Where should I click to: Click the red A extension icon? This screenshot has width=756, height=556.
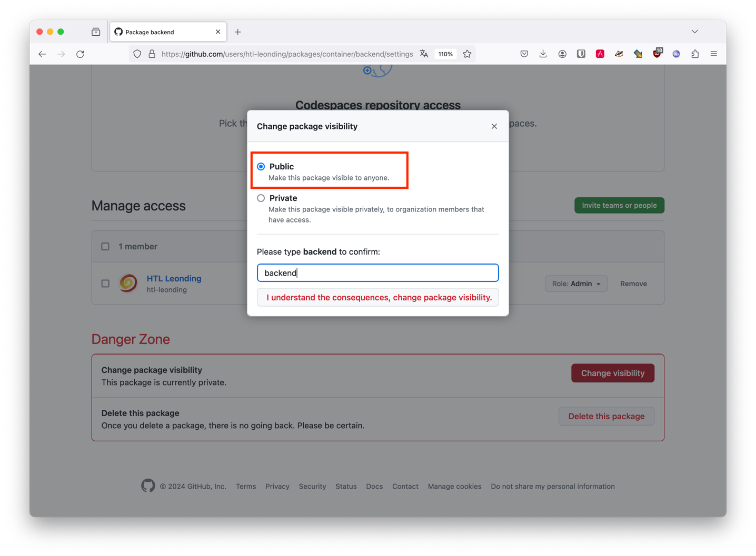(x=600, y=54)
